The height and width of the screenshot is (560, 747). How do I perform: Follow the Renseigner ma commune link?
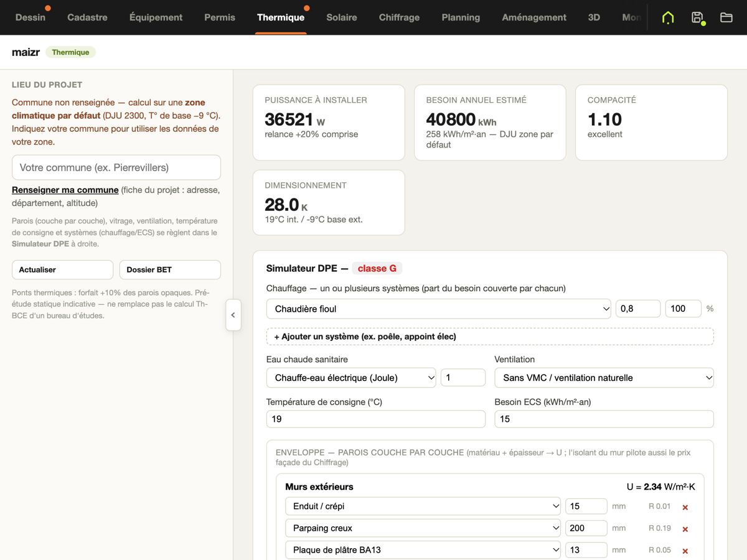(x=65, y=190)
